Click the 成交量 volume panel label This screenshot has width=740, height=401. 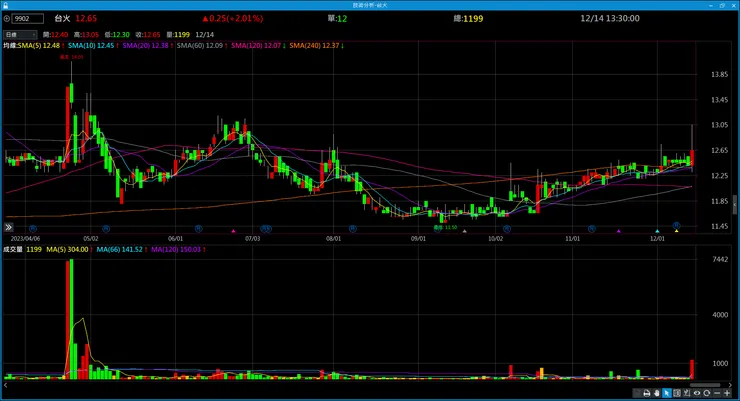click(x=13, y=250)
